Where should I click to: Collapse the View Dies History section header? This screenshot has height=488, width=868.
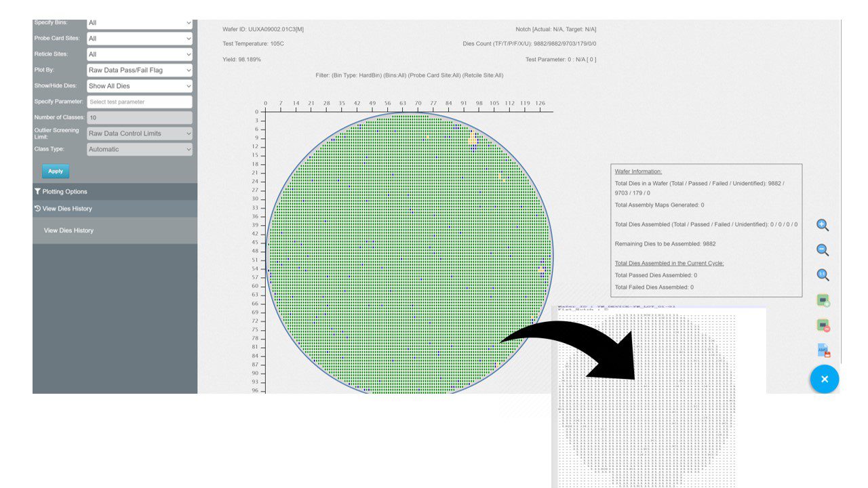pos(67,209)
